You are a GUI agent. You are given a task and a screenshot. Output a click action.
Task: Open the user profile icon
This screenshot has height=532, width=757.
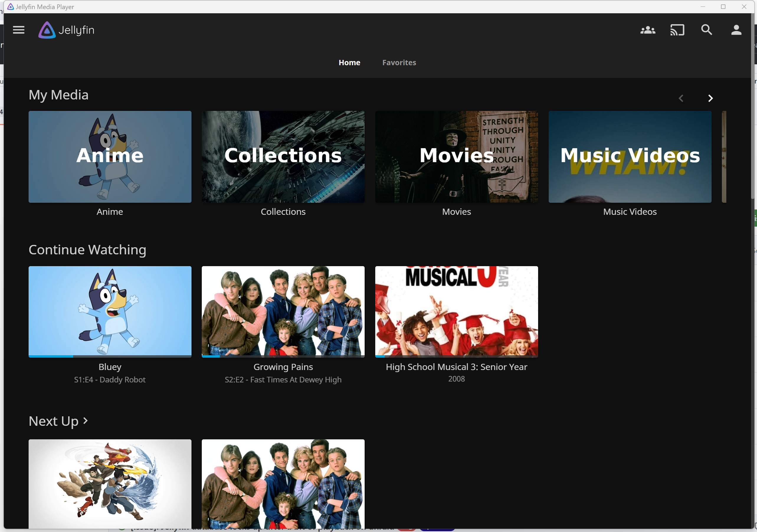tap(736, 30)
